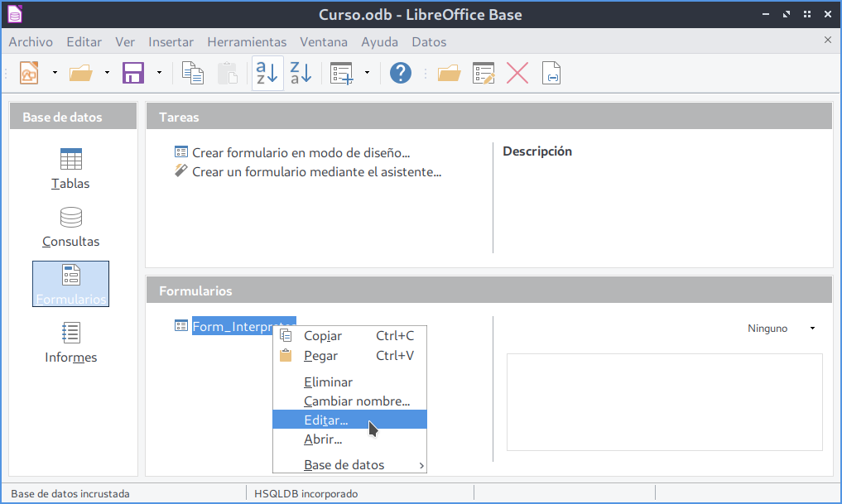Expand the Open file dropdown arrow
842x504 pixels.
click(107, 73)
